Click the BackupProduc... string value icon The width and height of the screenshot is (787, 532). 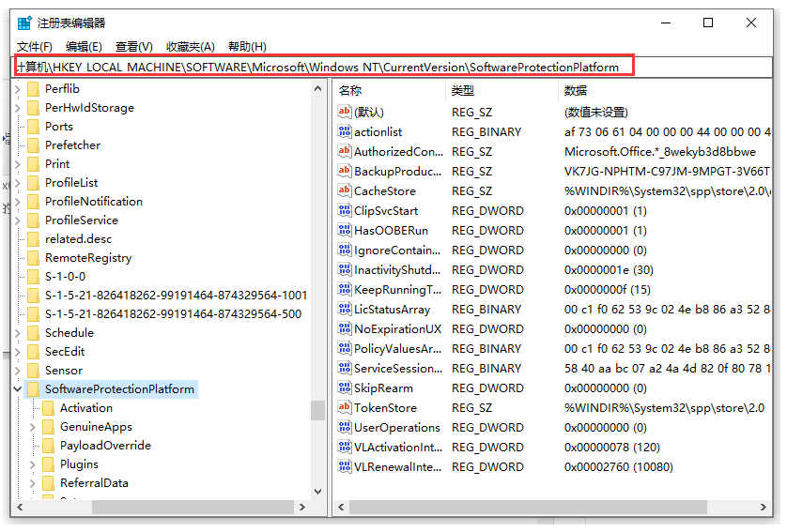tap(345, 171)
